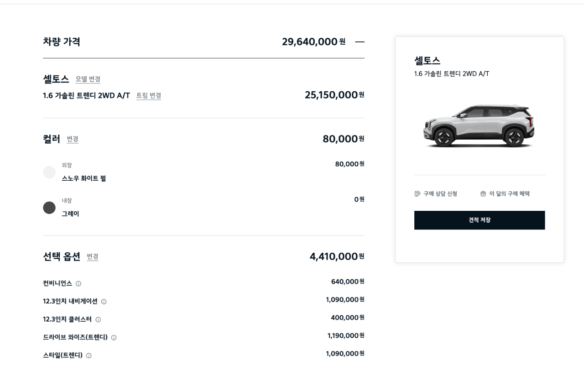584x392 pixels.
Task: Select the 스노우 화이트 펄 exterior swatch
Action: [x=49, y=172]
